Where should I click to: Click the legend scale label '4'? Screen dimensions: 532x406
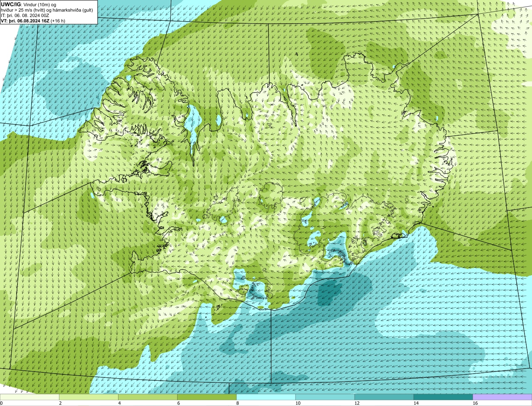click(x=119, y=403)
